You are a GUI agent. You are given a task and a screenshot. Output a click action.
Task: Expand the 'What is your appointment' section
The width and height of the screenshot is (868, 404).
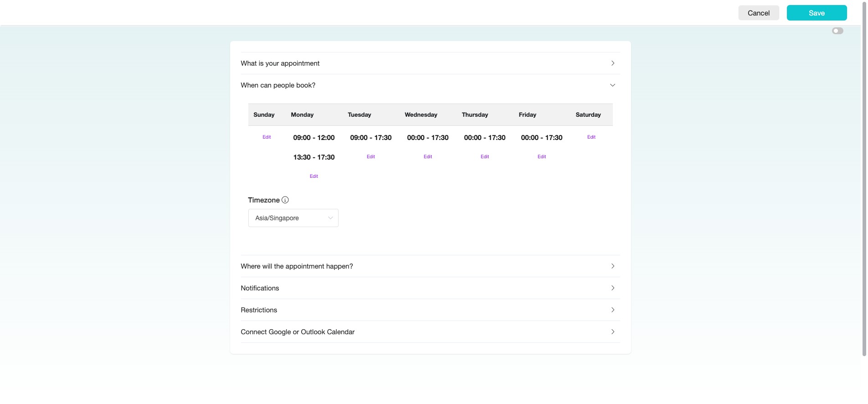(x=430, y=63)
